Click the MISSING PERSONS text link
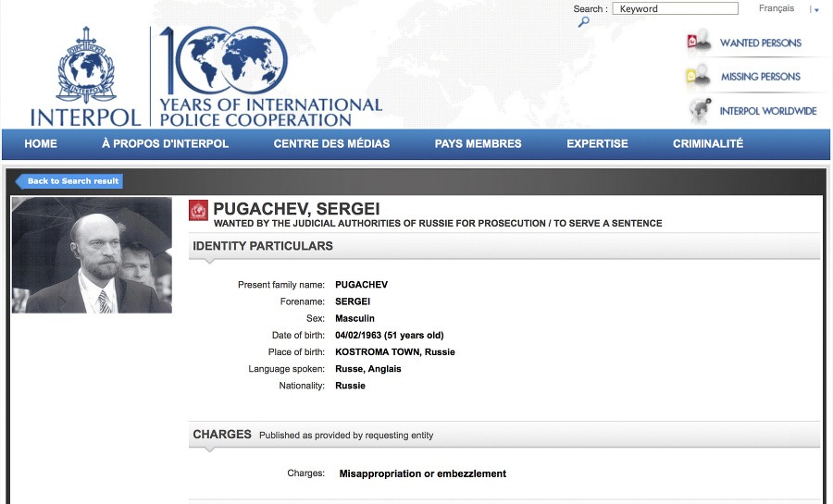Screen dimensions: 833x504 tap(761, 77)
